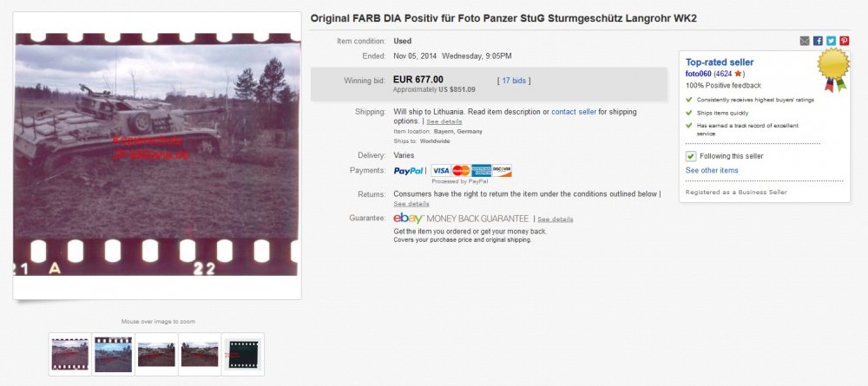Click the Visa card icon
The width and height of the screenshot is (868, 386).
[441, 170]
